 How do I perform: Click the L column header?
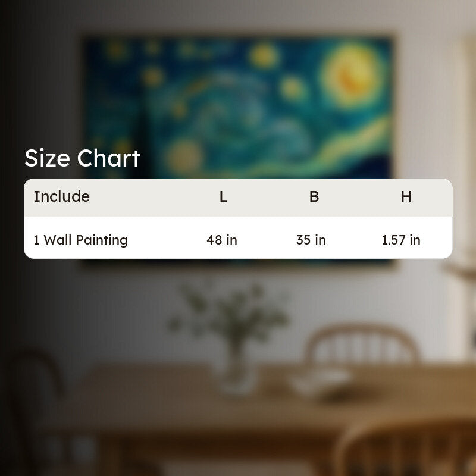pyautogui.click(x=223, y=197)
